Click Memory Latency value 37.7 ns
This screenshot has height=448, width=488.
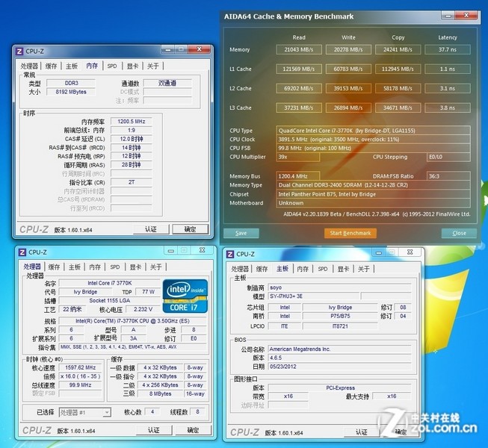coord(448,49)
